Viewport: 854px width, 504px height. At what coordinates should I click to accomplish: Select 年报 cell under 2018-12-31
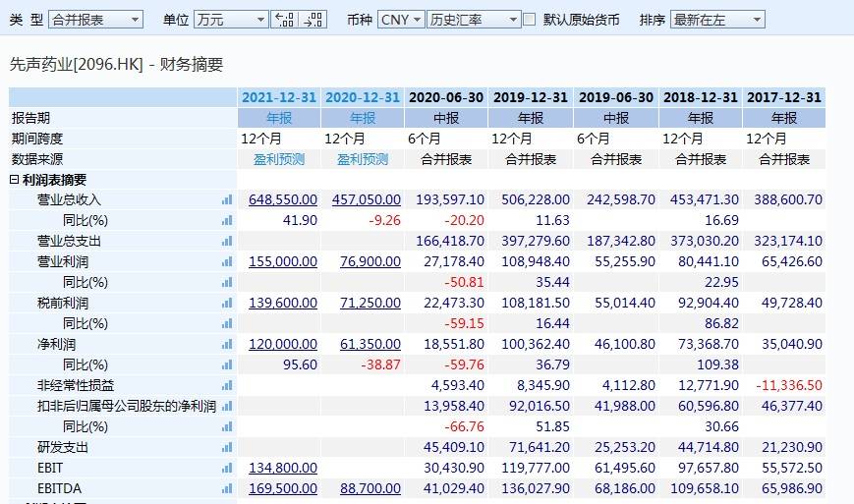pos(701,118)
